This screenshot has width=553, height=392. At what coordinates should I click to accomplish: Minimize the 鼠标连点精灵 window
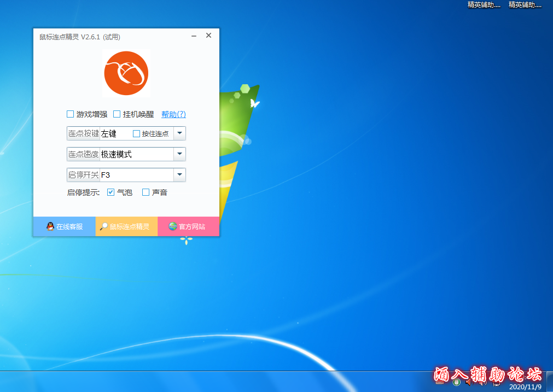[194, 36]
